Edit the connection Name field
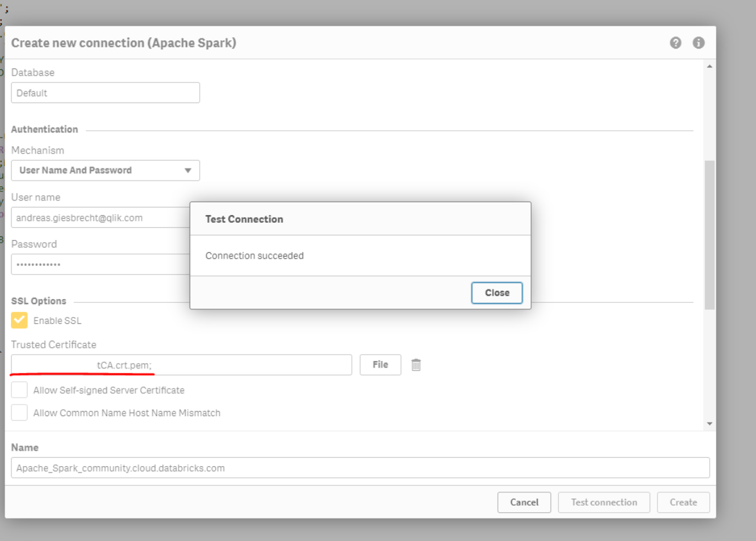 [x=360, y=468]
